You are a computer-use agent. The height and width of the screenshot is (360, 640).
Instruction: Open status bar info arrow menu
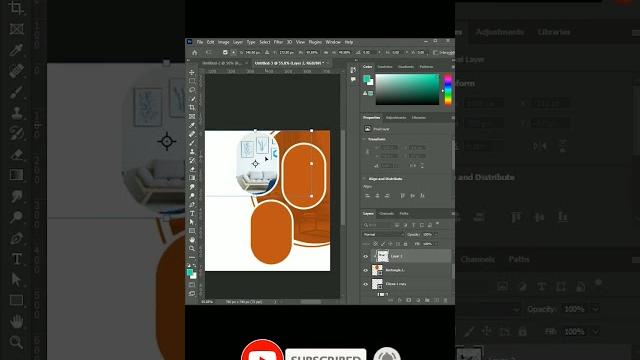(x=275, y=302)
